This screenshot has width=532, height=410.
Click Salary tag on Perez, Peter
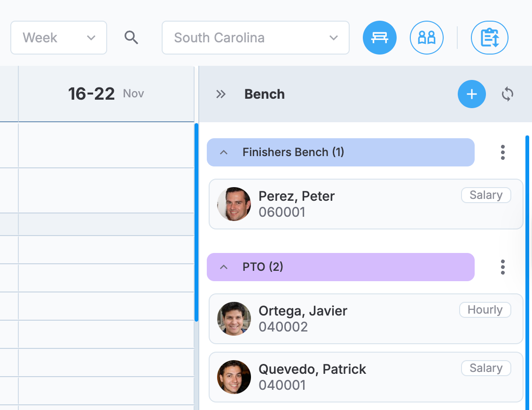486,195
